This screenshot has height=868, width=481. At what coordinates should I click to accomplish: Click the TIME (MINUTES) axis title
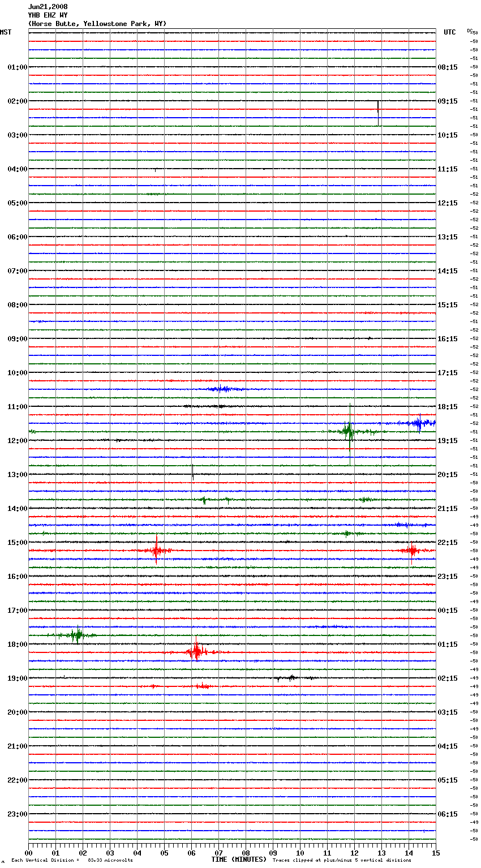(x=239, y=860)
